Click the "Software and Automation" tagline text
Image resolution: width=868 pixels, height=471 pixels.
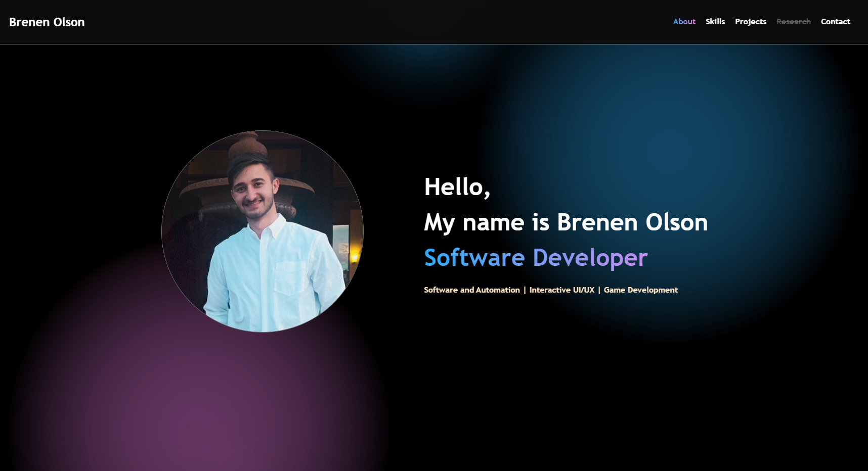[x=472, y=290]
